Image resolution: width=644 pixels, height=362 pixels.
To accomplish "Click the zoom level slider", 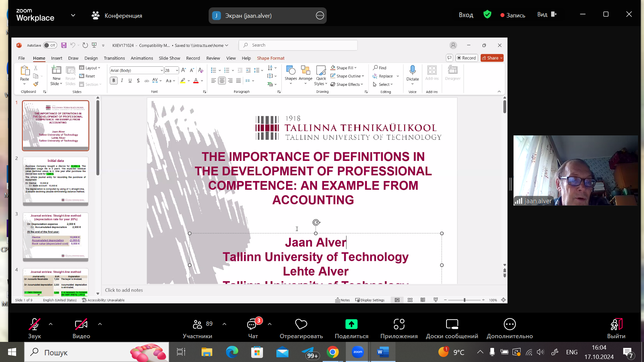I will [x=464, y=300].
